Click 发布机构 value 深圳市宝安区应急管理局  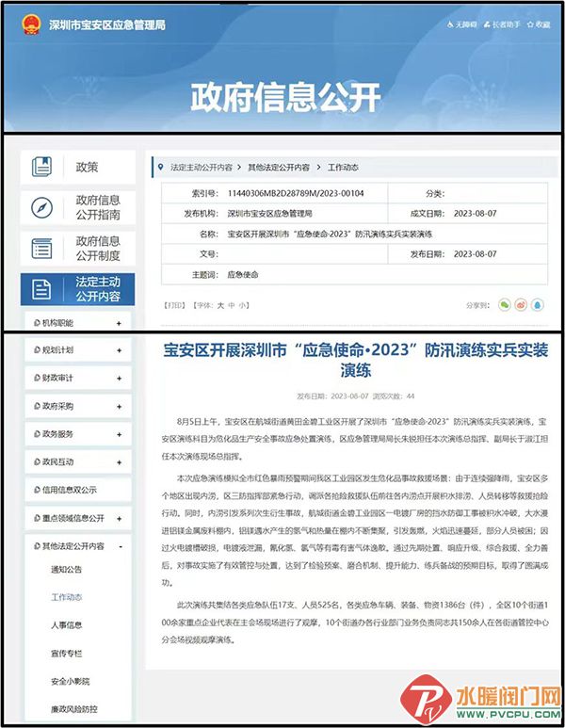coord(269,214)
